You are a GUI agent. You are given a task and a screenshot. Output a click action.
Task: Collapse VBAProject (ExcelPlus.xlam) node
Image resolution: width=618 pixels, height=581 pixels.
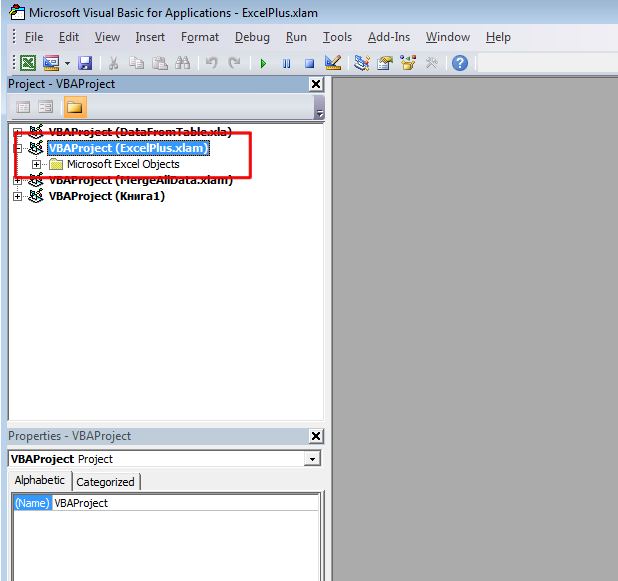[17, 148]
